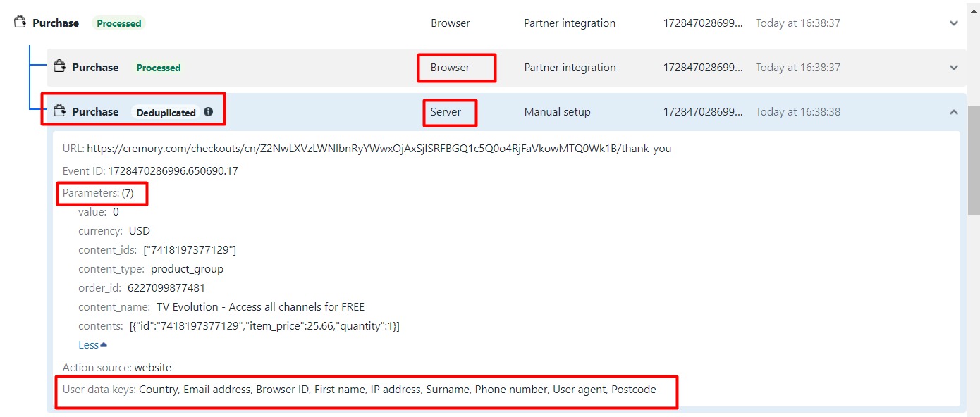Click Manual setup on the Server row
This screenshot has height=417, width=980.
557,112
